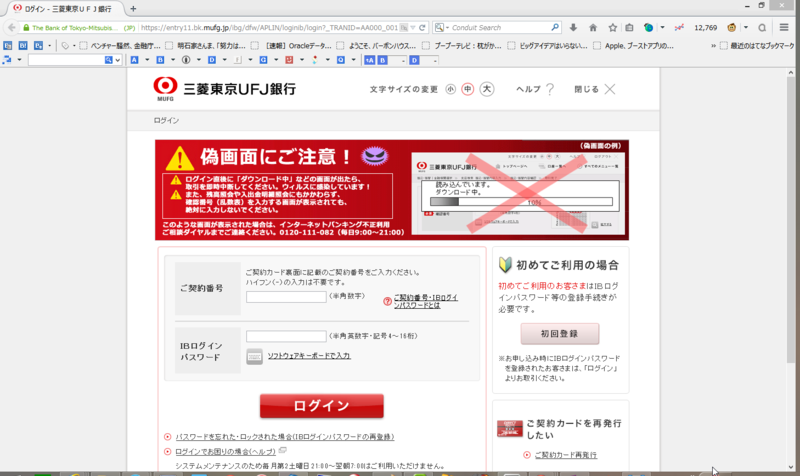Open the 最近のはてなブックマーク folder

pyautogui.click(x=757, y=46)
